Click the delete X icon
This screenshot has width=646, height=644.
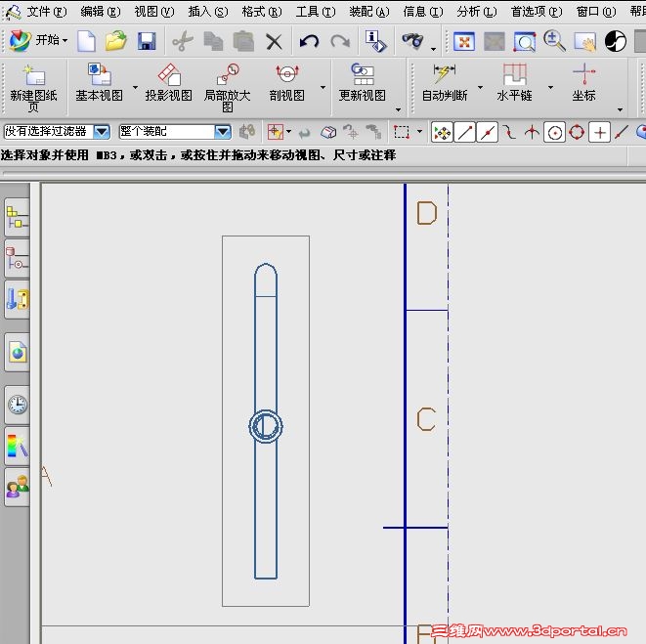[x=274, y=42]
